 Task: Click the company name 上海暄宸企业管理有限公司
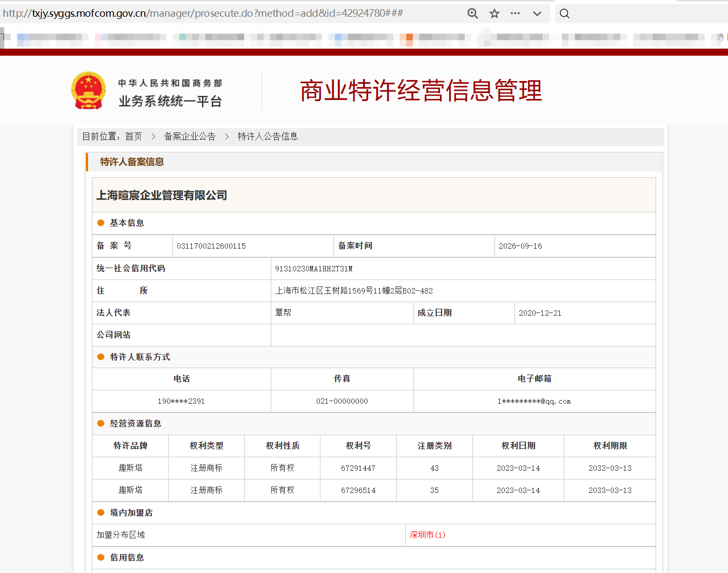[162, 195]
